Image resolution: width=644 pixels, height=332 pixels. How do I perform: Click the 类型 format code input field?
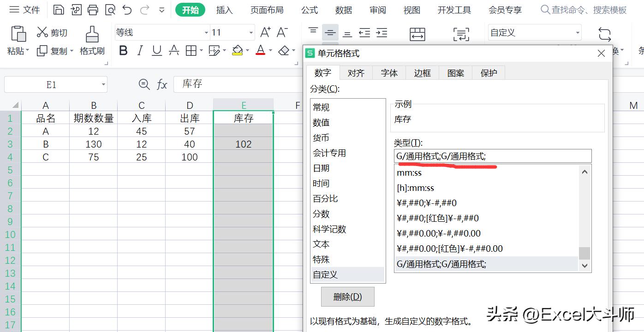click(x=492, y=156)
